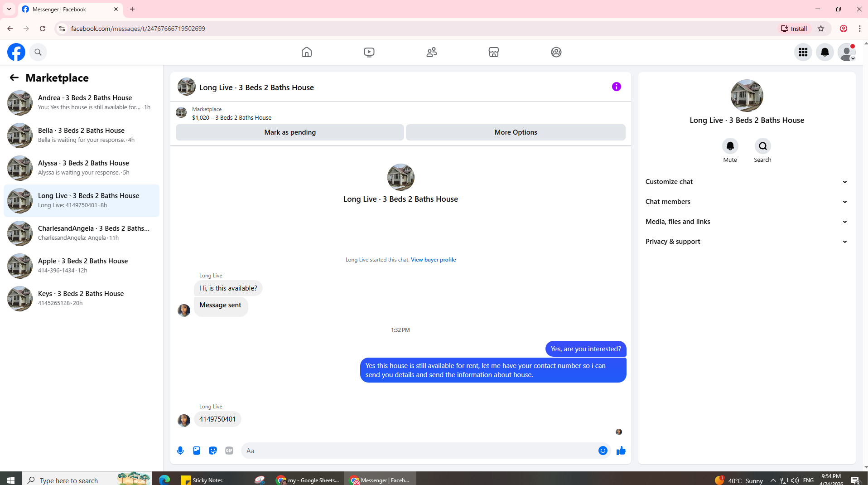The width and height of the screenshot is (868, 485).
Task: Click the Install app button
Action: coord(794,29)
